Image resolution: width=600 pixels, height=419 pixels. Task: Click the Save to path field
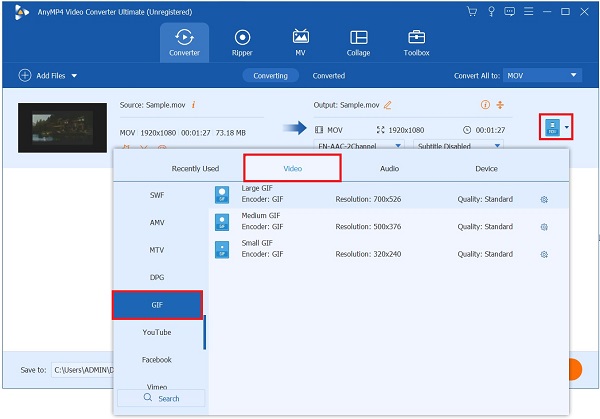point(83,370)
